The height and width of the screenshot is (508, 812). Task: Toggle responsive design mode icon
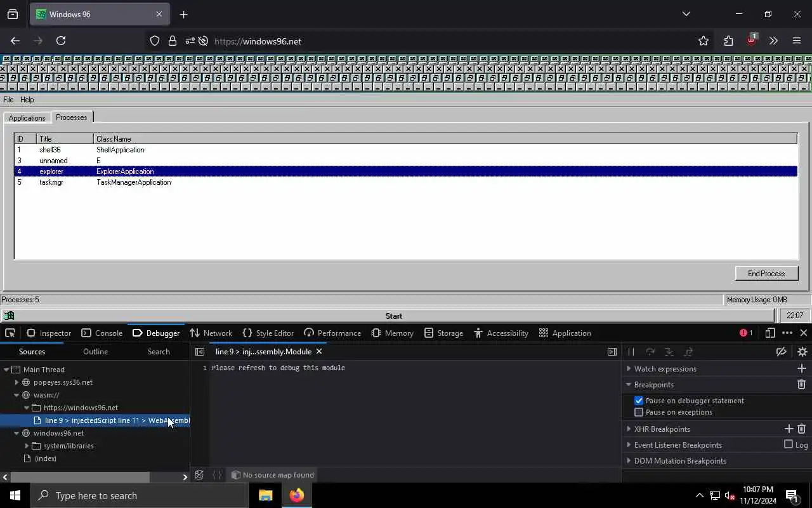coord(770,333)
